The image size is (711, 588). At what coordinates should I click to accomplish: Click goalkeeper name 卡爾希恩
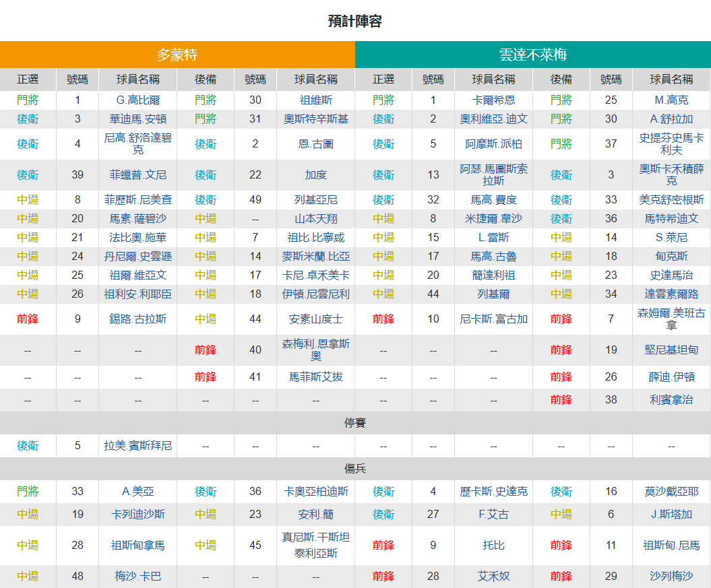[x=493, y=100]
